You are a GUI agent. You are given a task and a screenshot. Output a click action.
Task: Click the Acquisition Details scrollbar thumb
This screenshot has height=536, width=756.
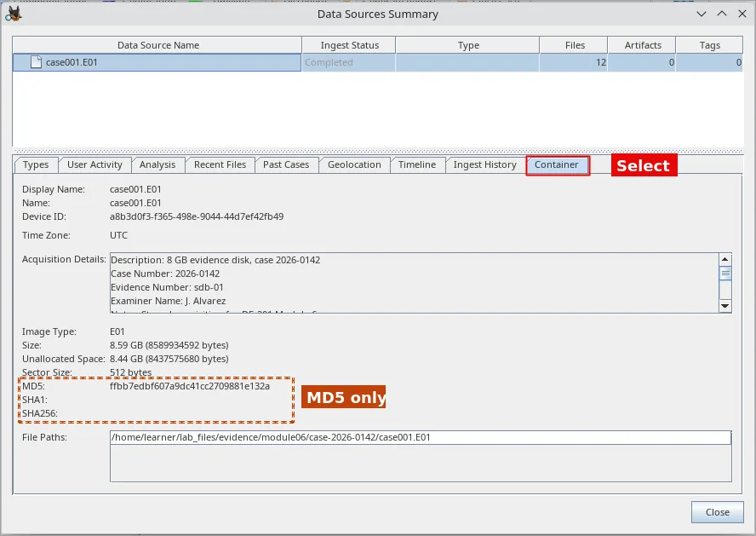tap(724, 274)
